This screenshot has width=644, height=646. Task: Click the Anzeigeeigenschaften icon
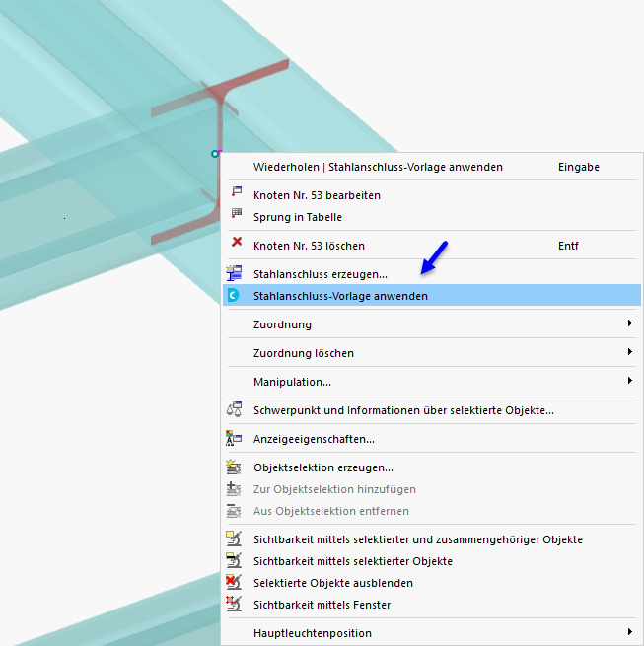coord(234,438)
